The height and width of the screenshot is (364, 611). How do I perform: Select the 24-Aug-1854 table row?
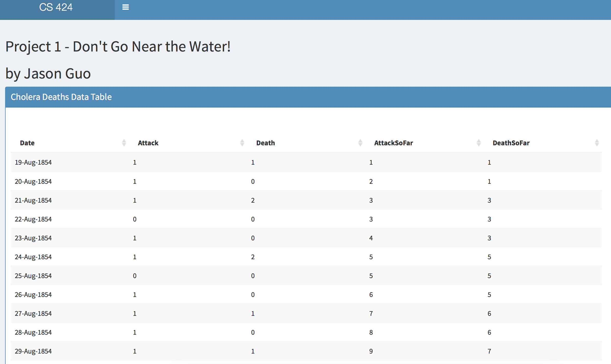point(306,257)
